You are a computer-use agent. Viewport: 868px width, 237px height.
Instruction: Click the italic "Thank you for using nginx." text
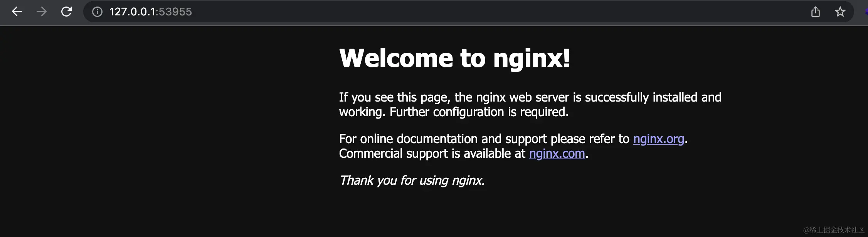point(412,180)
